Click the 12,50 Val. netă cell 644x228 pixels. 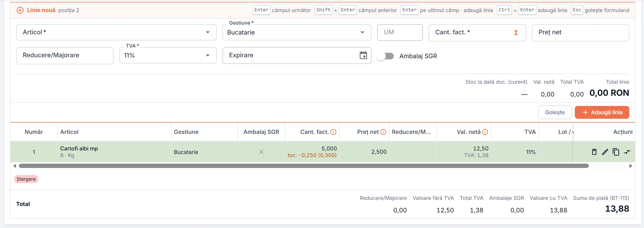point(464,152)
